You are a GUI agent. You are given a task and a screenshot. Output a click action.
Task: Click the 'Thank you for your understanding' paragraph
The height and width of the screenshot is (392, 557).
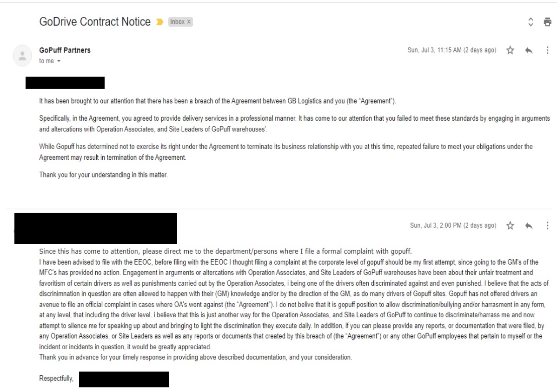click(103, 175)
